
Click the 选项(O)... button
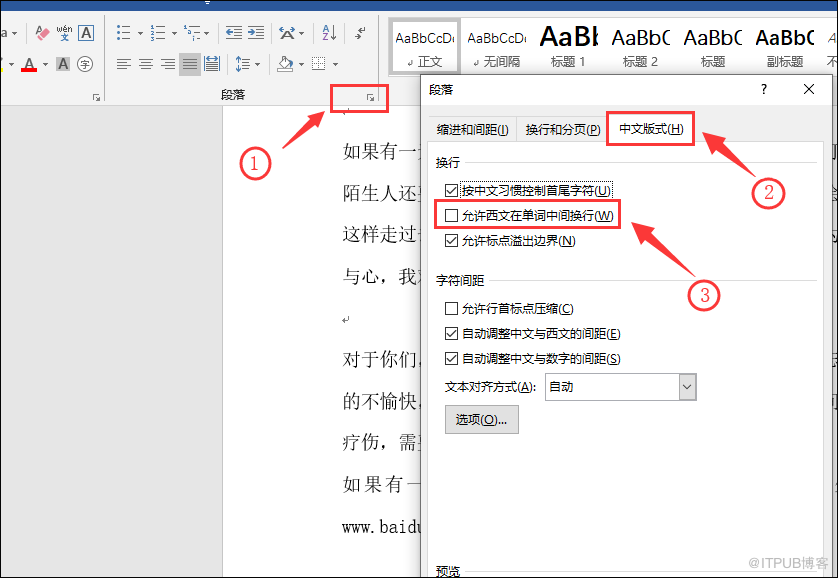482,419
